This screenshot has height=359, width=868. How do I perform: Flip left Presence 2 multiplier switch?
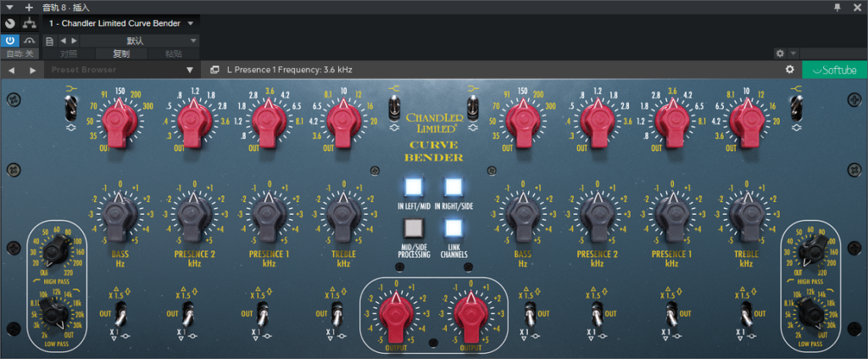coord(189,314)
